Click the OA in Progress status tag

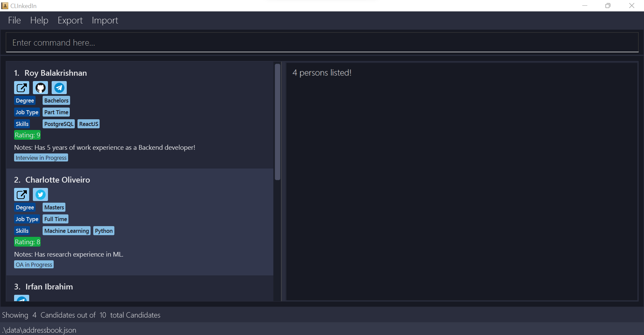(x=34, y=265)
